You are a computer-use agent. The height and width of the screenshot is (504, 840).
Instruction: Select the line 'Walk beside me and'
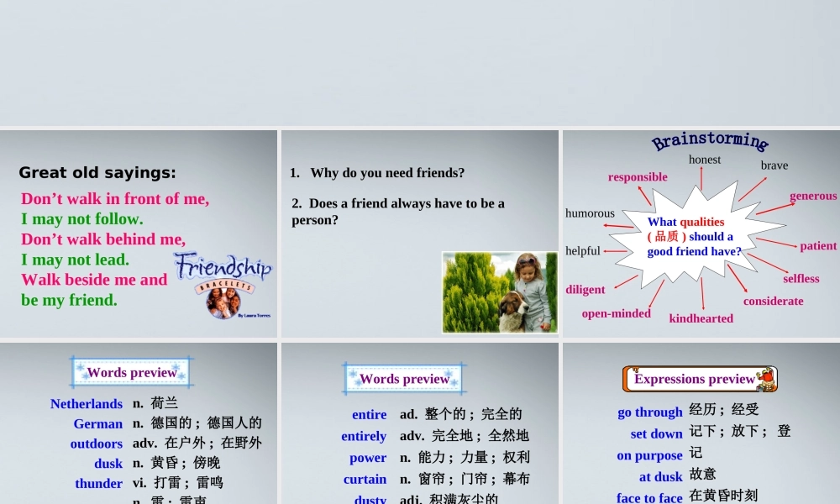coord(94,280)
